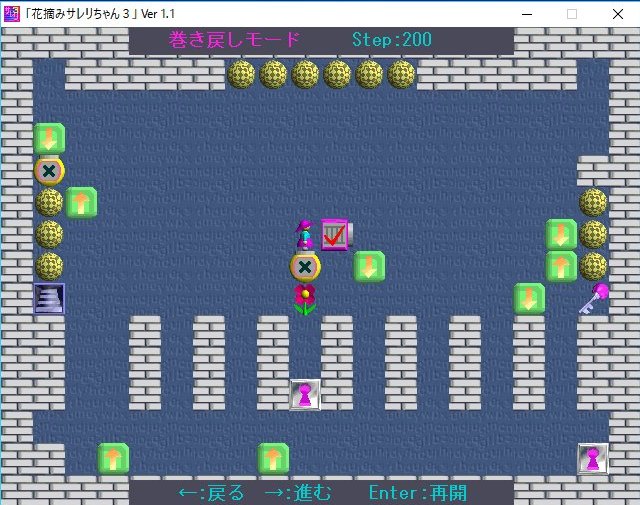This screenshot has height=505, width=640.
Task: Click the game's title bar app icon
Action: click(x=12, y=13)
